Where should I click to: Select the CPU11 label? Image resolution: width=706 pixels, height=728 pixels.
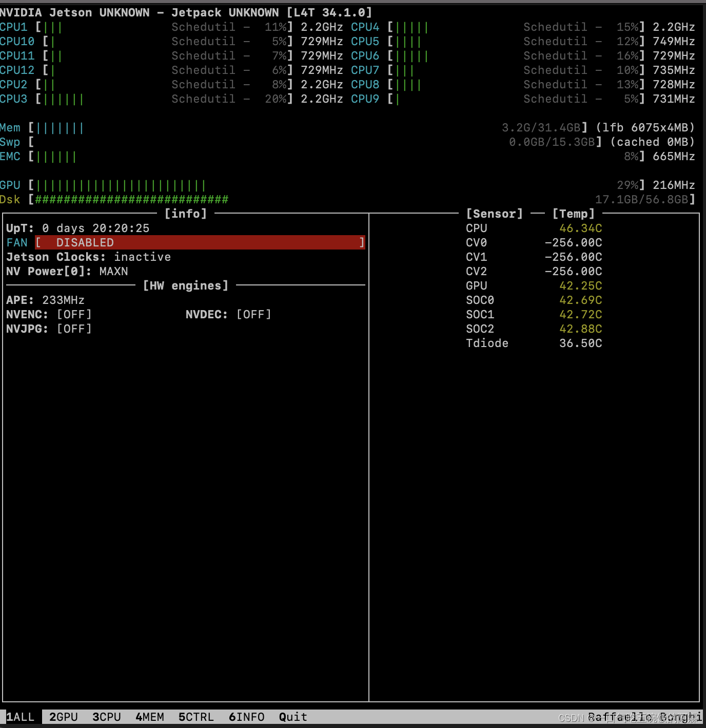[17, 55]
